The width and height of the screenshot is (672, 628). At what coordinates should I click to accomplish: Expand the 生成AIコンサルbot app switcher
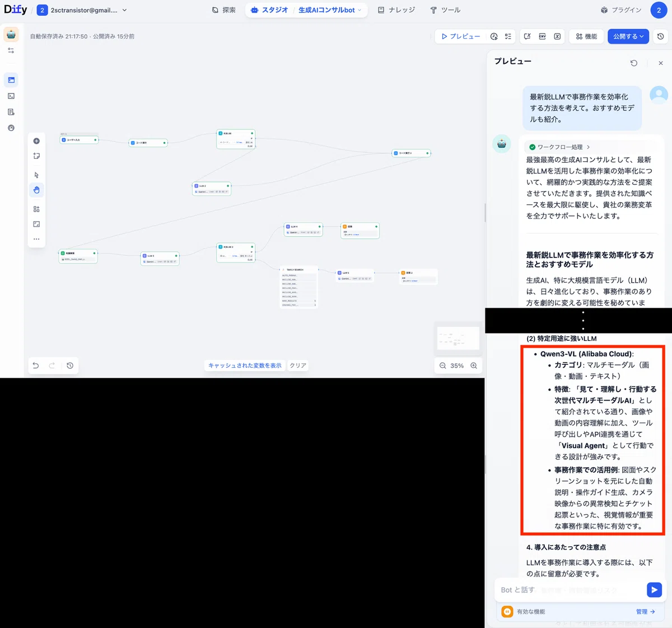pyautogui.click(x=330, y=10)
